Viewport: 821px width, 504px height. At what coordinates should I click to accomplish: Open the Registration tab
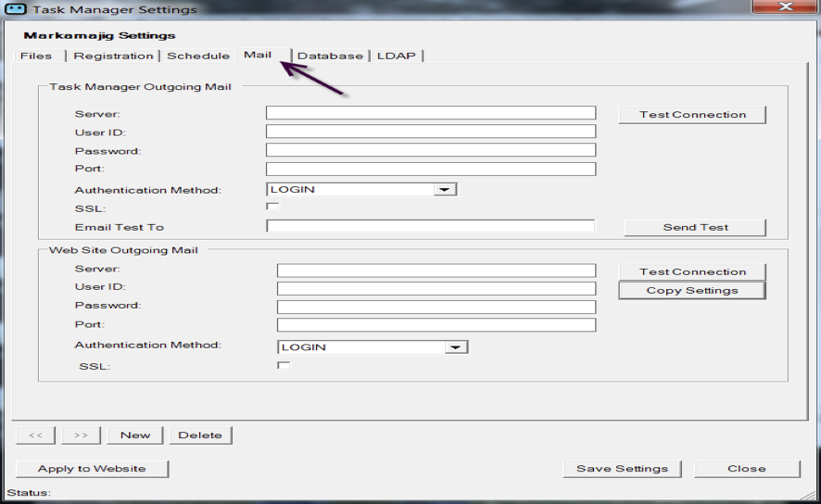point(113,56)
